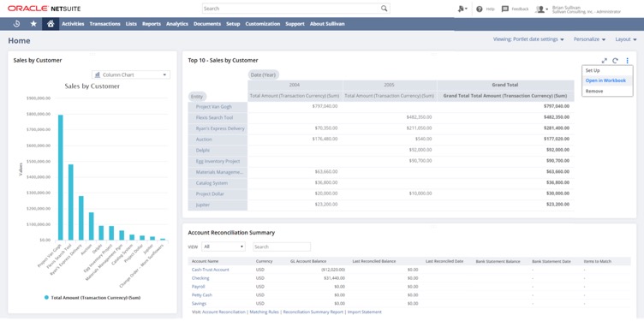Open the Support menu
This screenshot has height=321, width=644.
coord(295,24)
